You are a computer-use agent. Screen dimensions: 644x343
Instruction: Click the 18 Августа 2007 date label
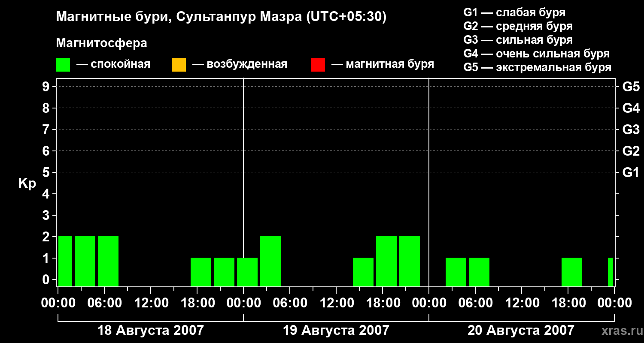click(151, 330)
